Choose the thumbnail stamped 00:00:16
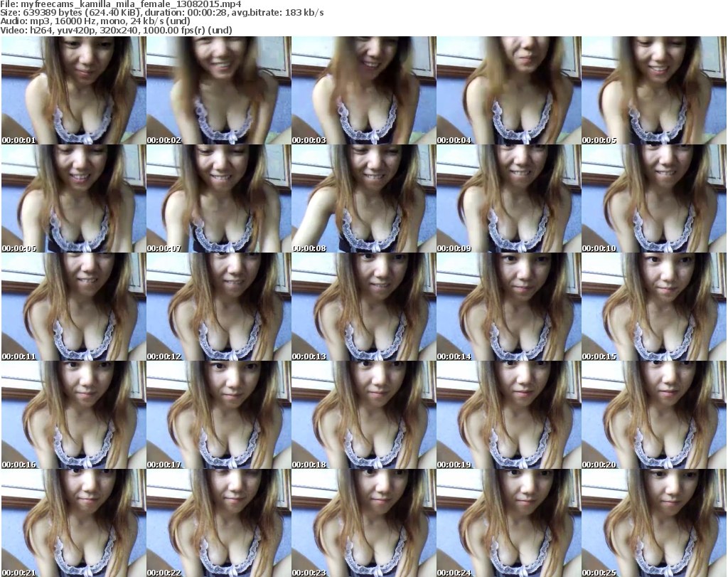The height and width of the screenshot is (577, 728). (74, 415)
